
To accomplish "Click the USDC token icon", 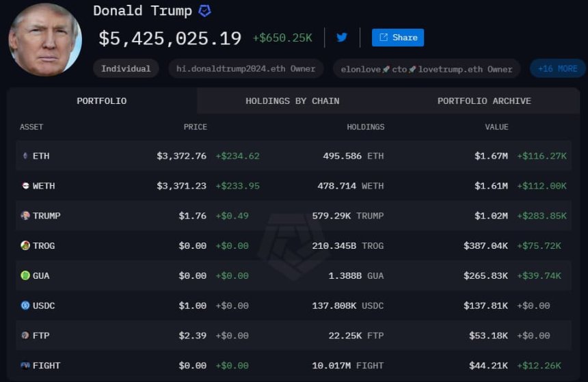I will coord(26,305).
